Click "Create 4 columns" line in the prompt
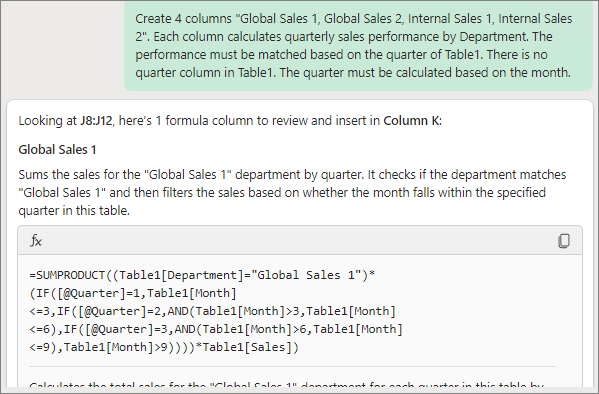 354,19
